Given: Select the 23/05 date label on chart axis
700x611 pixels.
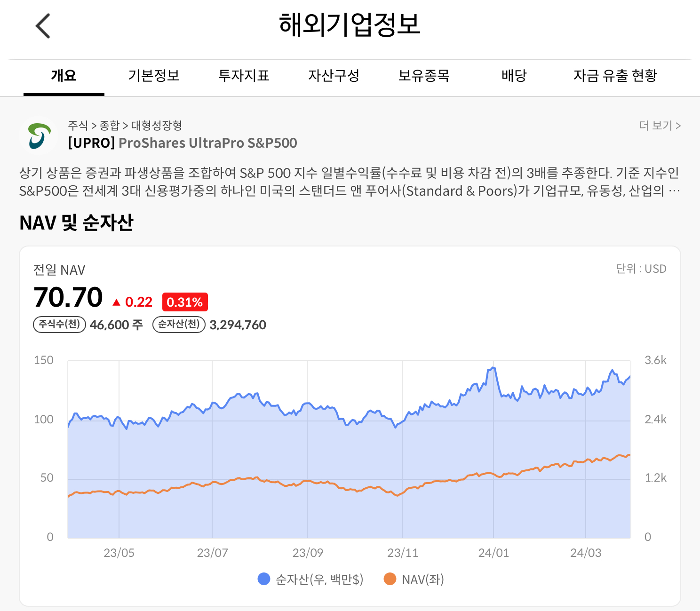Looking at the screenshot, I should click(x=119, y=553).
